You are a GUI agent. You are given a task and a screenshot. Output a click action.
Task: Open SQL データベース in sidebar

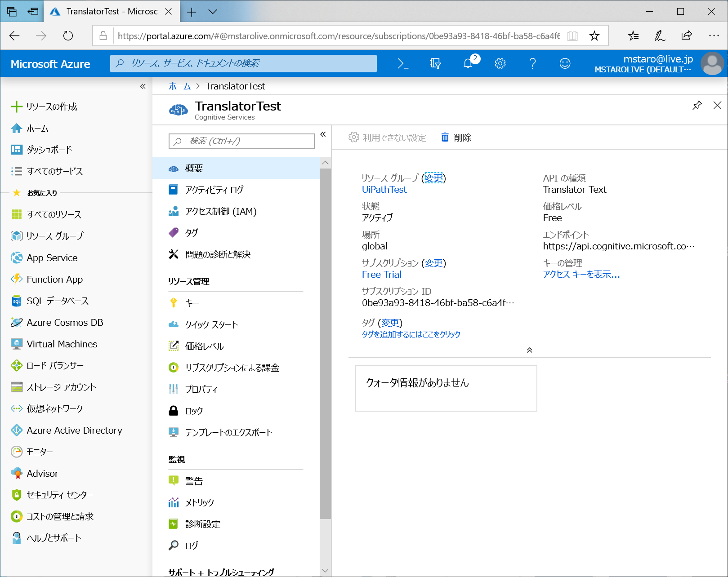tap(76, 301)
